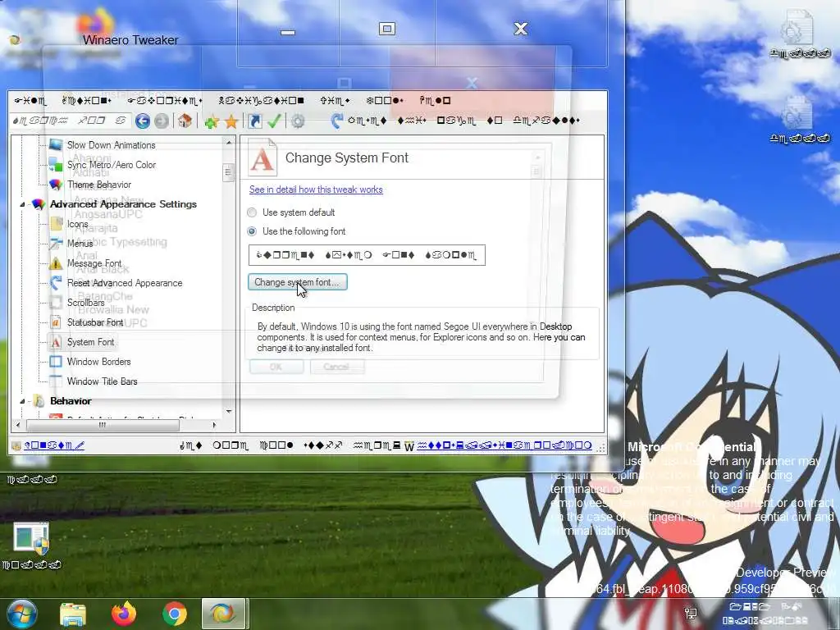
Task: Click the search box in the toolbar
Action: (x=71, y=121)
